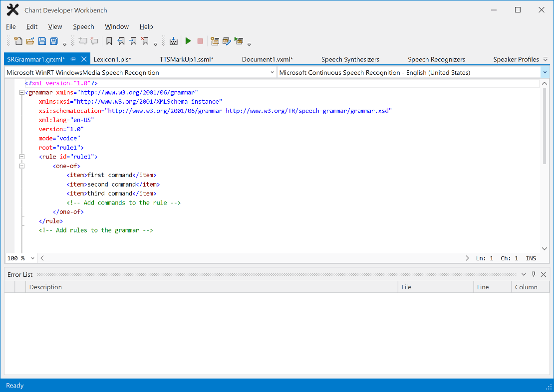This screenshot has width=554, height=392.
Task: Open the Error List window position dropdown
Action: tap(524, 274)
